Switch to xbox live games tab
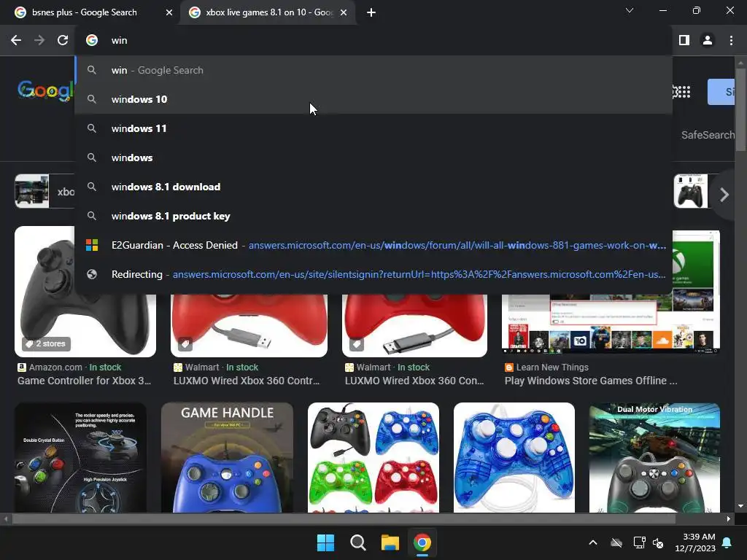Viewport: 747px width, 560px height. pyautogui.click(x=269, y=12)
